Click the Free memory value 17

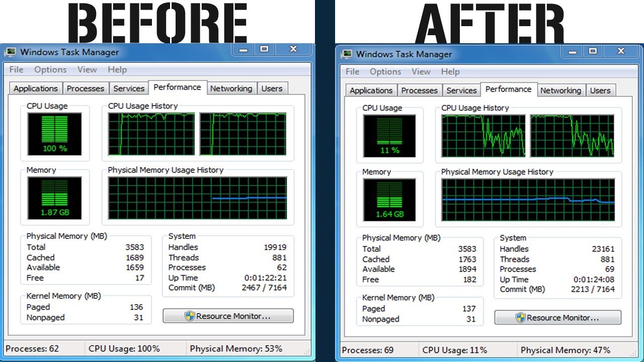(139, 278)
